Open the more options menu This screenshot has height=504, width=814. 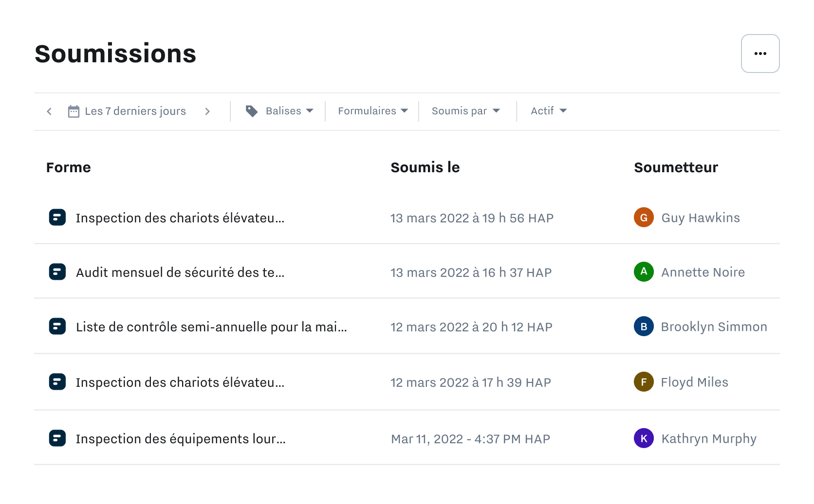pyautogui.click(x=760, y=54)
